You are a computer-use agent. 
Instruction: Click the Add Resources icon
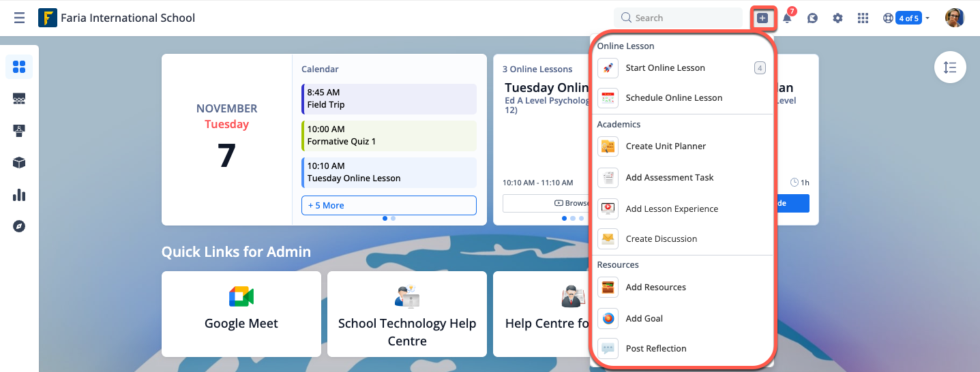point(608,288)
